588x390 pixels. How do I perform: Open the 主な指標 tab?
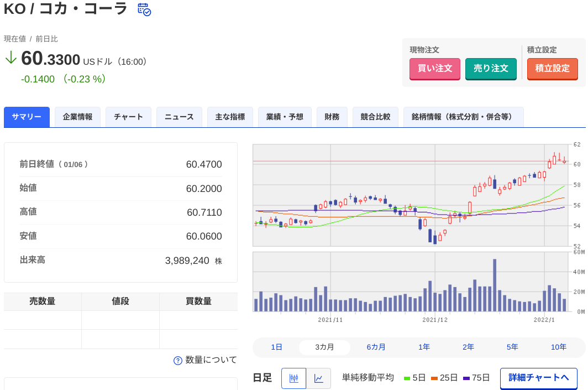[x=230, y=117]
